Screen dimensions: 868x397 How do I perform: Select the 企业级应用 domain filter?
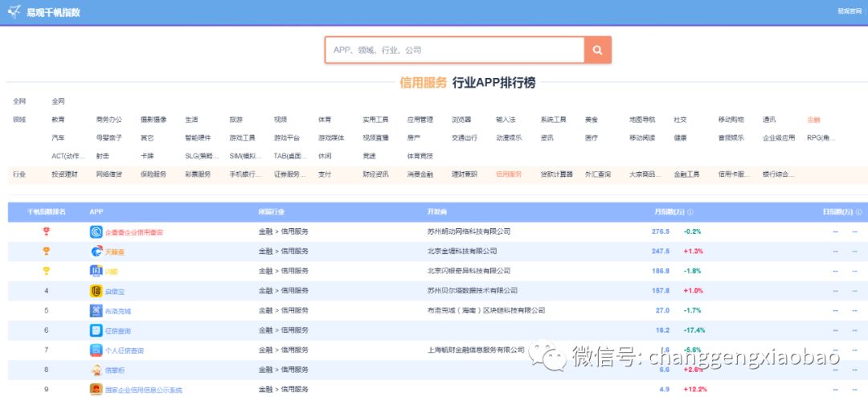[779, 138]
